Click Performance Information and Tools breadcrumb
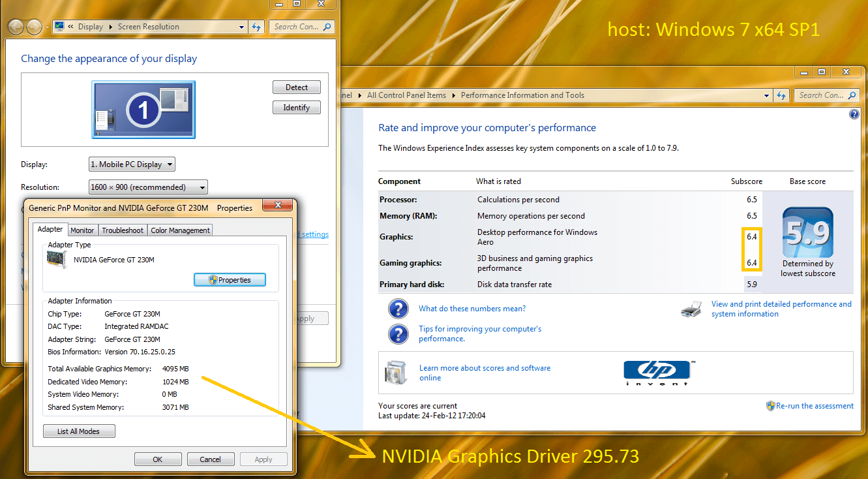The width and height of the screenshot is (868, 479). pyautogui.click(x=522, y=95)
